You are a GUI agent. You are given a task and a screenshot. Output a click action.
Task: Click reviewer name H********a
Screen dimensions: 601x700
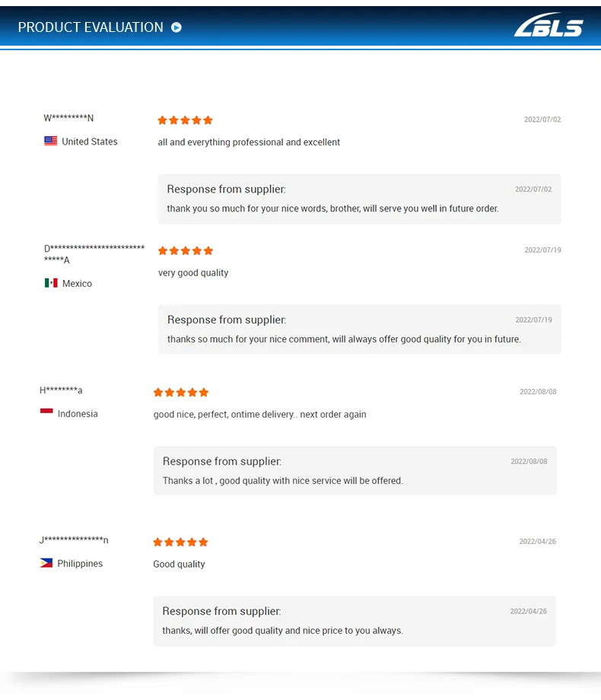click(x=61, y=390)
